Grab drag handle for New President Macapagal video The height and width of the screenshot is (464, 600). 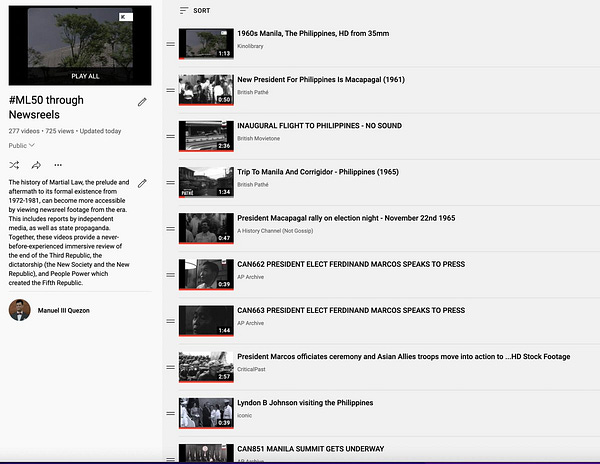[x=171, y=90]
